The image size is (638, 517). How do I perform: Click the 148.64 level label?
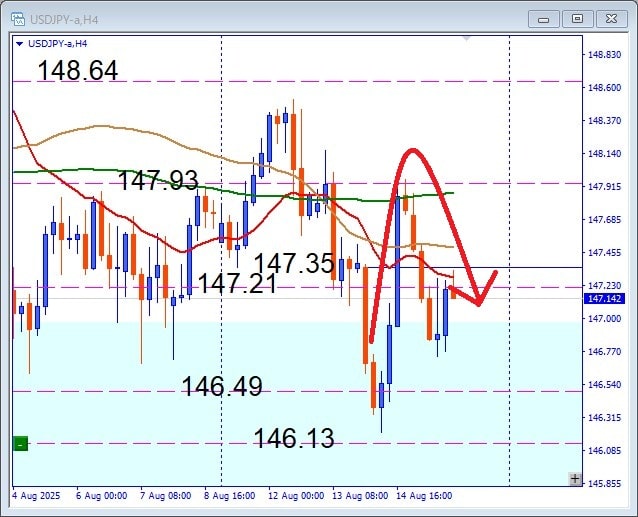pyautogui.click(x=78, y=70)
